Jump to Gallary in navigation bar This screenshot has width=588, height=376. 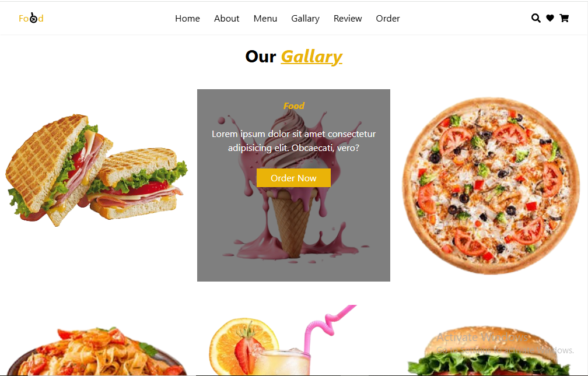(x=305, y=19)
